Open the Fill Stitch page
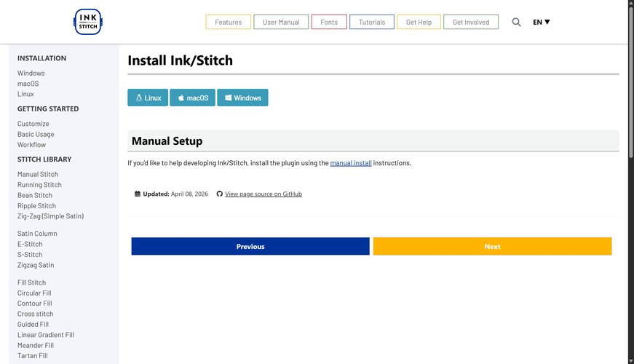 click(x=31, y=282)
